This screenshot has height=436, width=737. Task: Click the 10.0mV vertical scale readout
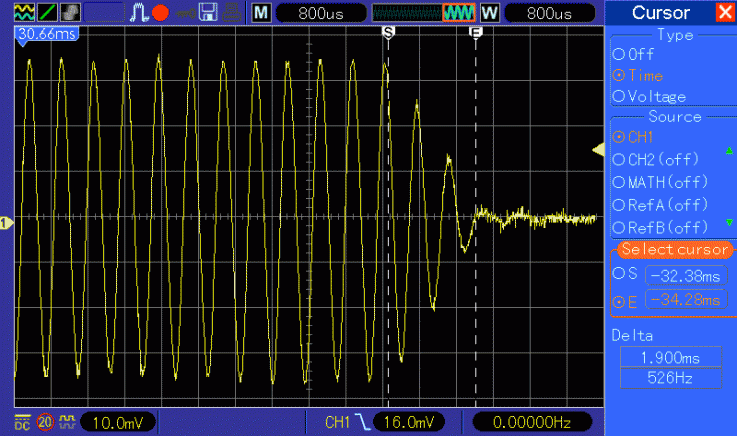point(117,422)
